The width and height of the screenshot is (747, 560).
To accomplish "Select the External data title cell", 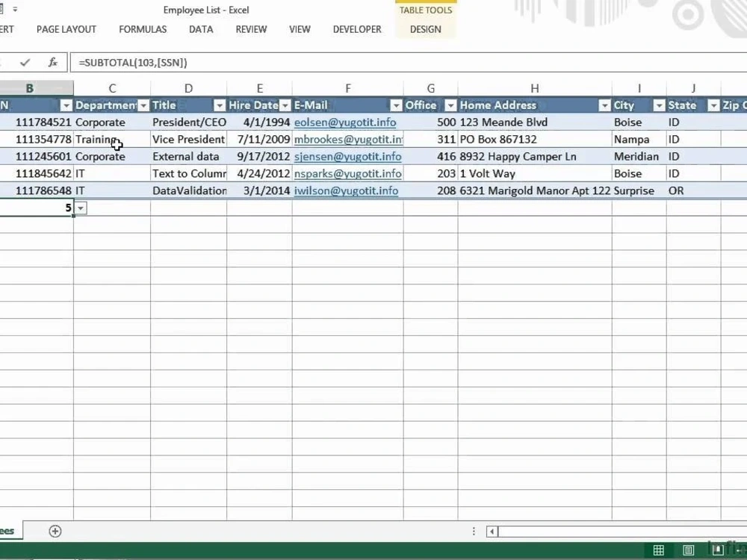I will point(189,157).
